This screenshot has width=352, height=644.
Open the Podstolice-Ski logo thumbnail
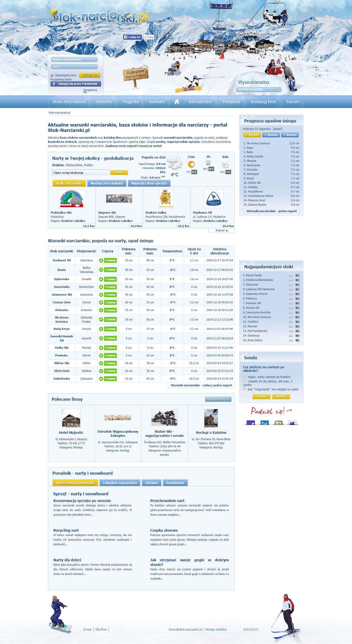(x=71, y=199)
